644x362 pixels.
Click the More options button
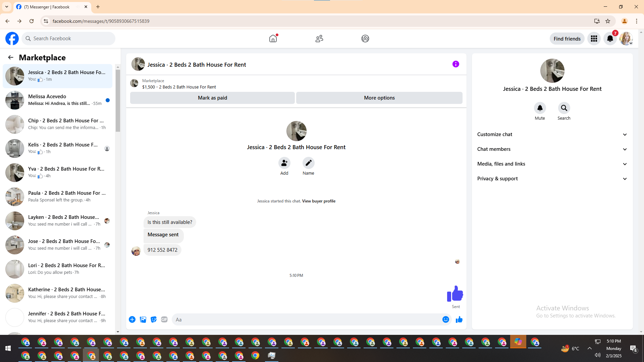click(x=379, y=98)
